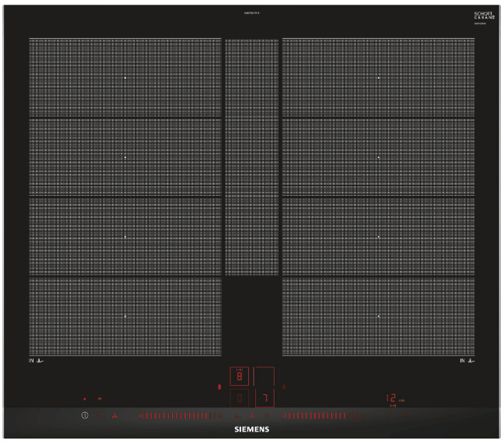Tap the left induction 'IN' symbol
The height and width of the screenshot is (444, 504).
tap(35, 361)
